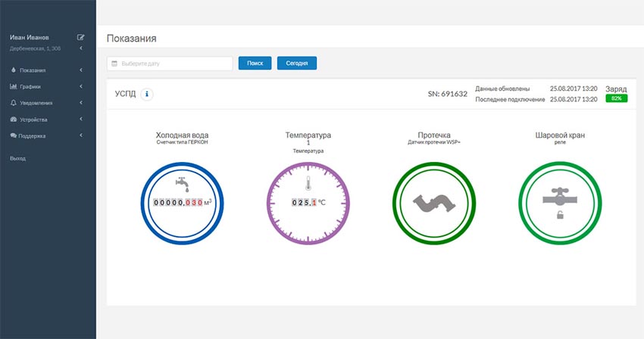Expand the Устройства menu chevron

coord(81,119)
